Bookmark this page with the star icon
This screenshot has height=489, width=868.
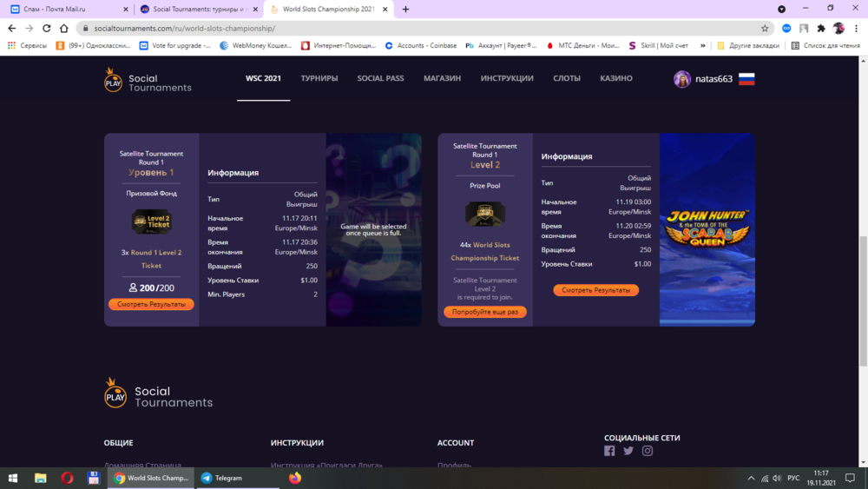(765, 29)
